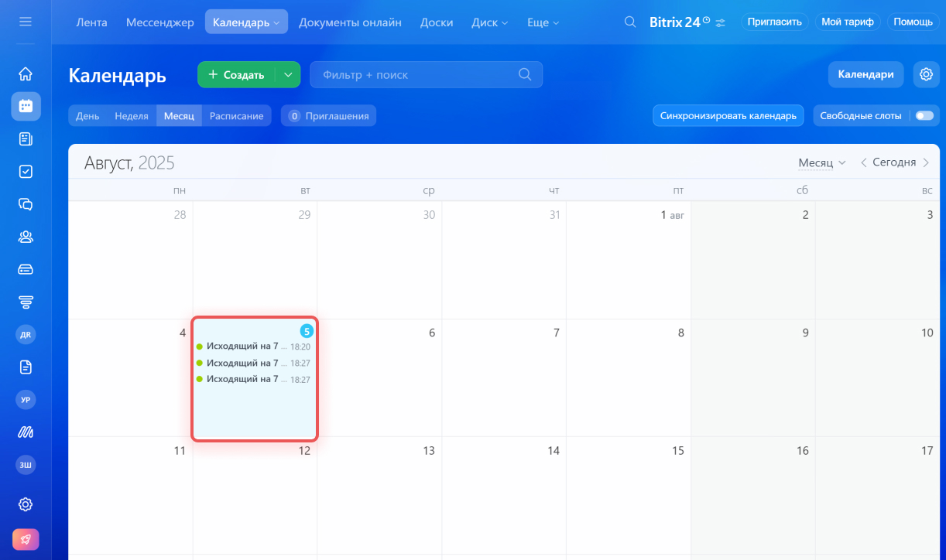Switch to the Расписание view tab

pyautogui.click(x=236, y=115)
